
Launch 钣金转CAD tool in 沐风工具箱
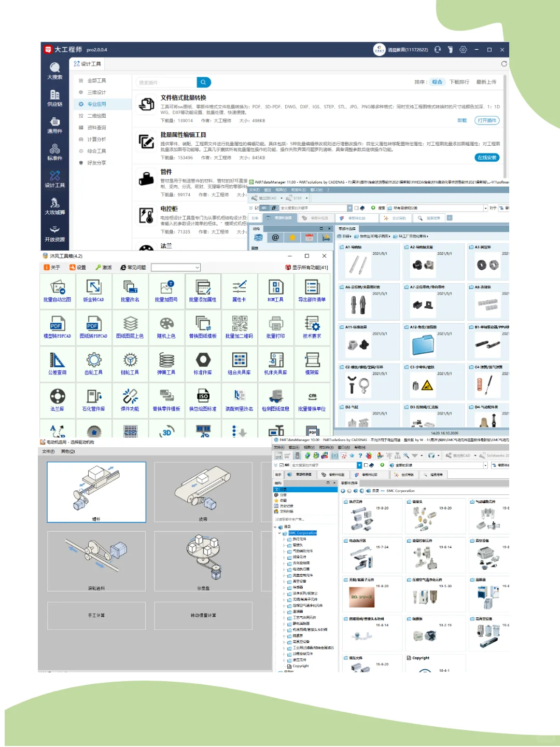click(x=94, y=291)
